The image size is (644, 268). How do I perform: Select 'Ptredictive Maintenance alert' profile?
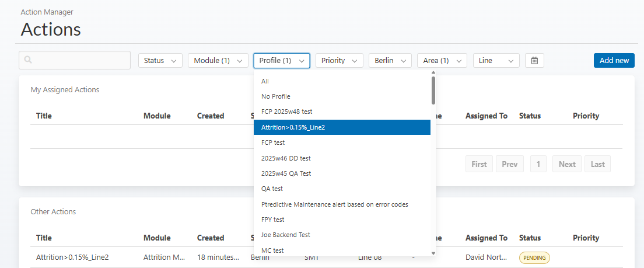tap(334, 204)
